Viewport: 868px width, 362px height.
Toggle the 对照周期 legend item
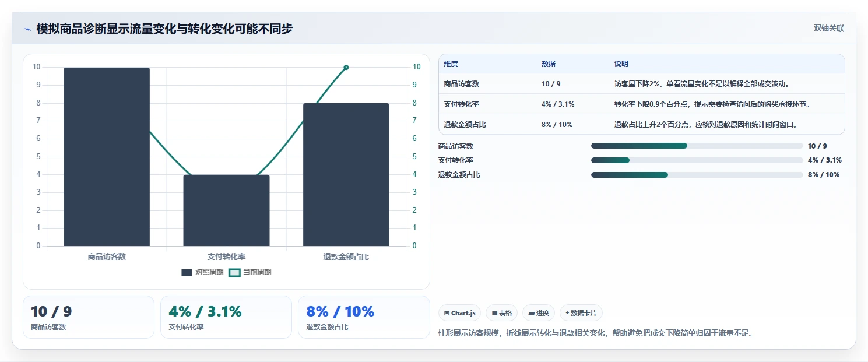point(202,272)
